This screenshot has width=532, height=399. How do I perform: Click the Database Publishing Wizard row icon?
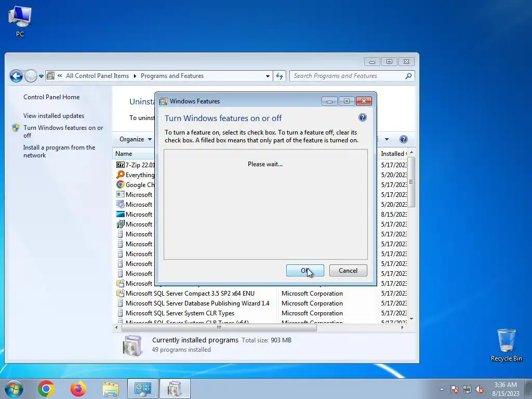pyautogui.click(x=120, y=303)
